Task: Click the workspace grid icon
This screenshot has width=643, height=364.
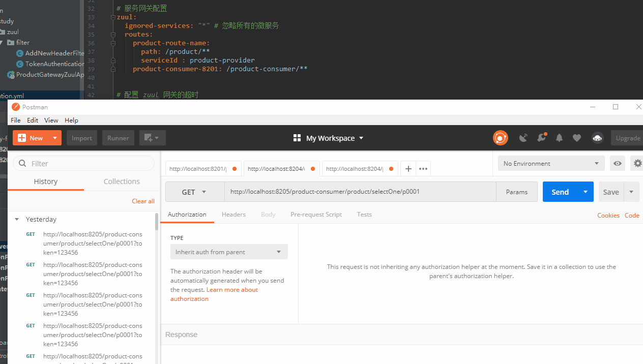Action: pos(297,138)
